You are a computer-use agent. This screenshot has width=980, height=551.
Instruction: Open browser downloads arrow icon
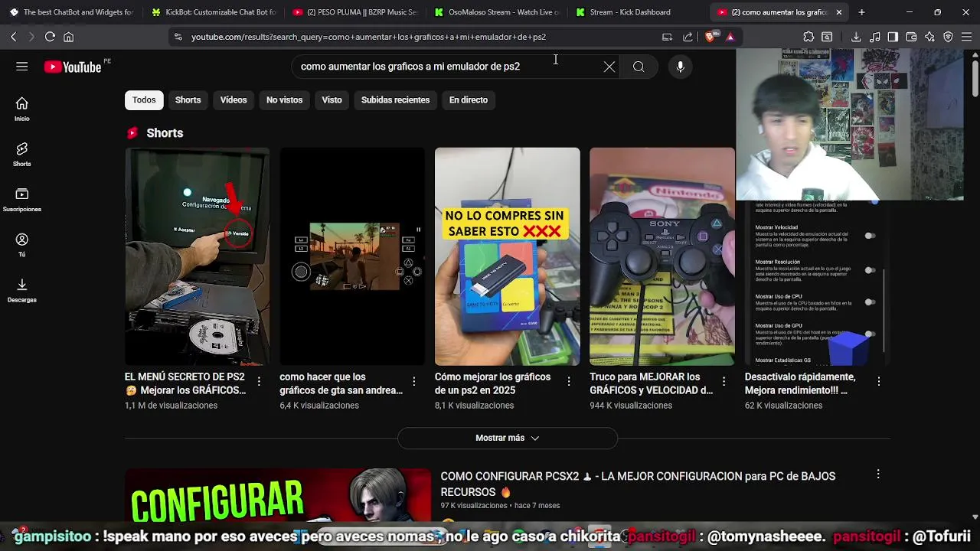(856, 37)
